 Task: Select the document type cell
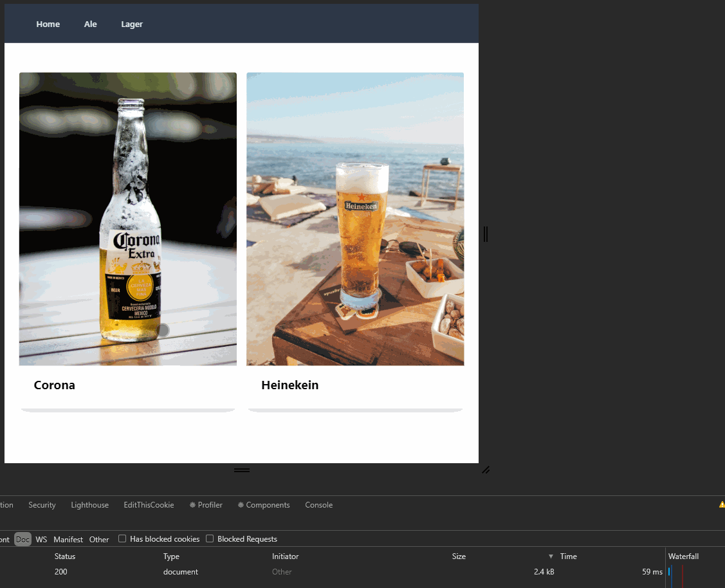[x=180, y=572]
